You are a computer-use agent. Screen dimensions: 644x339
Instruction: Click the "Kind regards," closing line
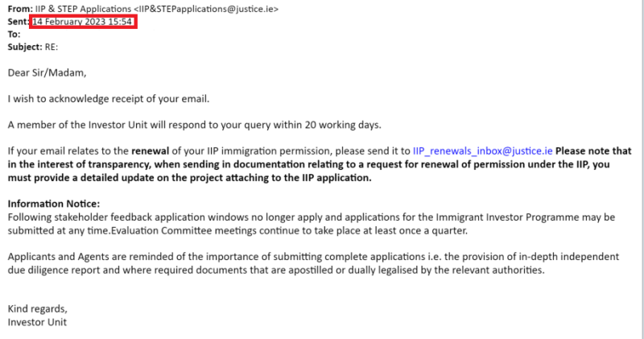(x=38, y=308)
